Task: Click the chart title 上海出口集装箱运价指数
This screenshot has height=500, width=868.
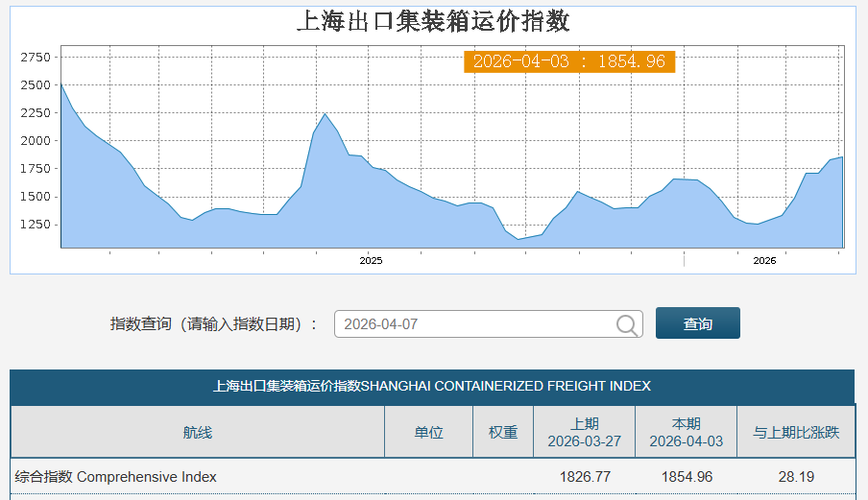Action: 433,21
